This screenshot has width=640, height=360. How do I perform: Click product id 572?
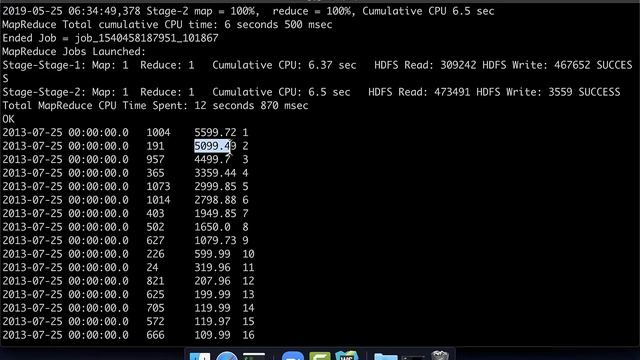[x=155, y=321]
